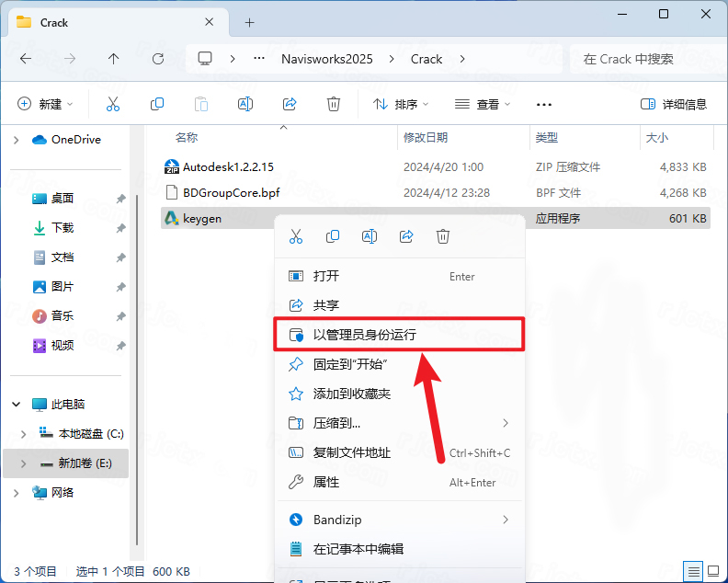728x583 pixels.
Task: Expand the Compress to (压缩到) submenu arrow
Action: (x=506, y=423)
